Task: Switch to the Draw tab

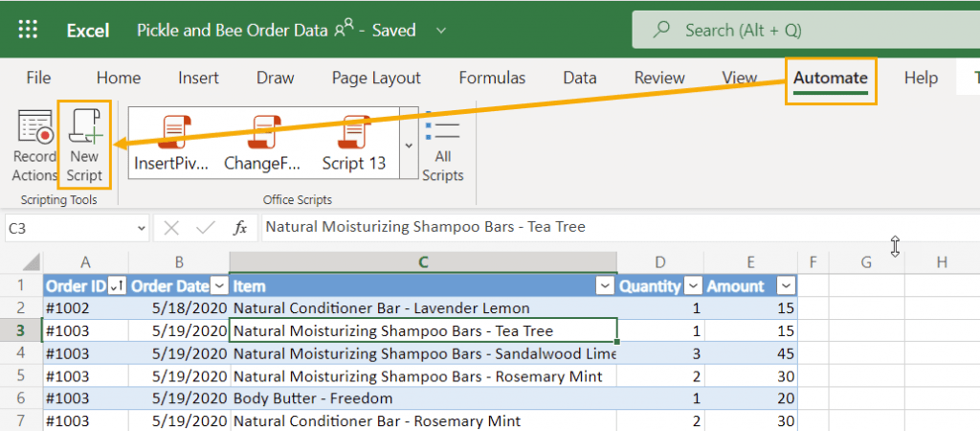Action: (276, 79)
